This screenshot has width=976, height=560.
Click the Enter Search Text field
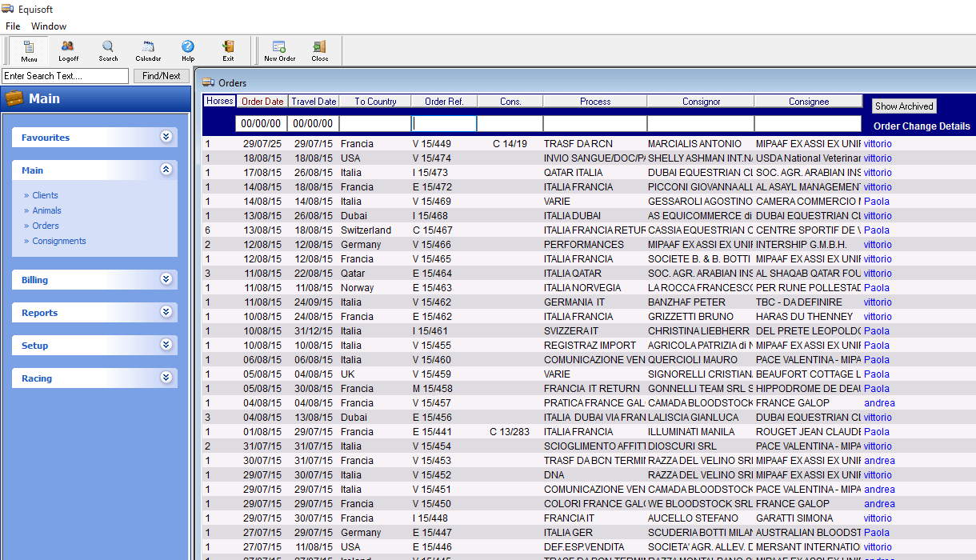pyautogui.click(x=65, y=76)
